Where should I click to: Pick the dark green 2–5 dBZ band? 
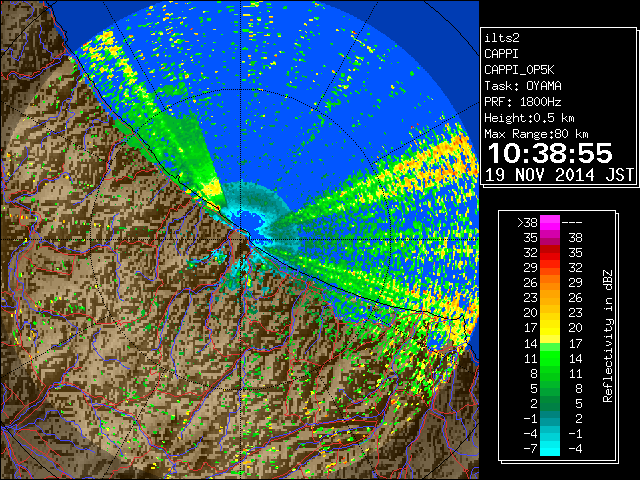click(x=550, y=403)
